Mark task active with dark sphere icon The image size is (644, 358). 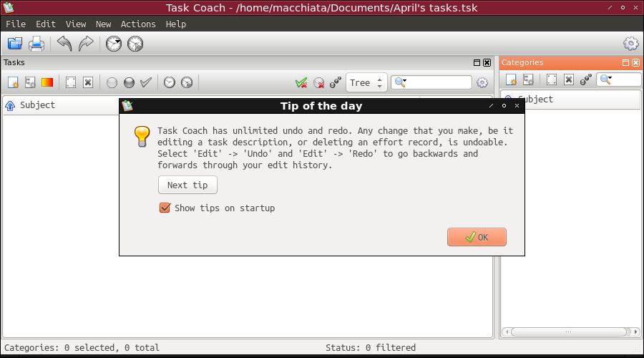coord(129,83)
